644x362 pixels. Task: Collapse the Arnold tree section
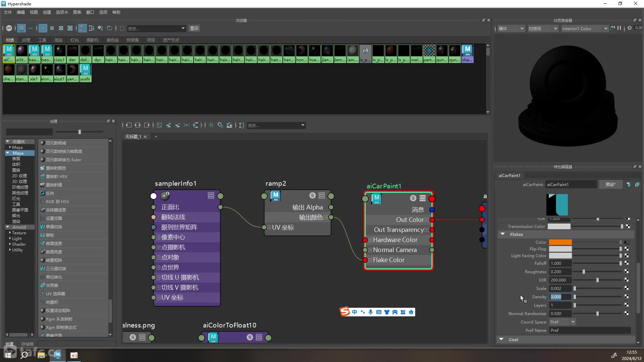[8, 227]
